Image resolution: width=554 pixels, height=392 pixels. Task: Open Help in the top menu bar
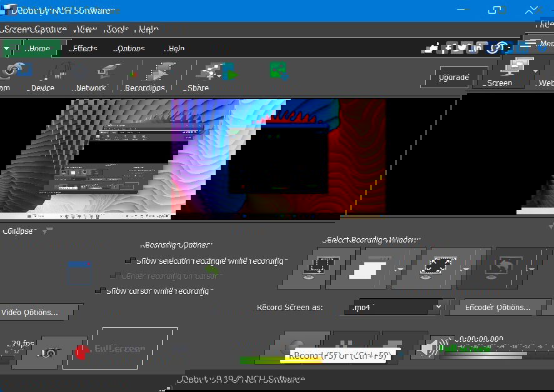[148, 29]
